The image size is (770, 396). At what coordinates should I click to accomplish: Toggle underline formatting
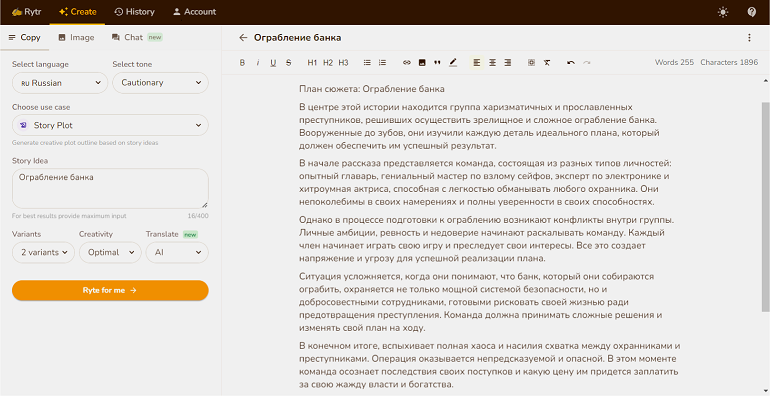(273, 62)
